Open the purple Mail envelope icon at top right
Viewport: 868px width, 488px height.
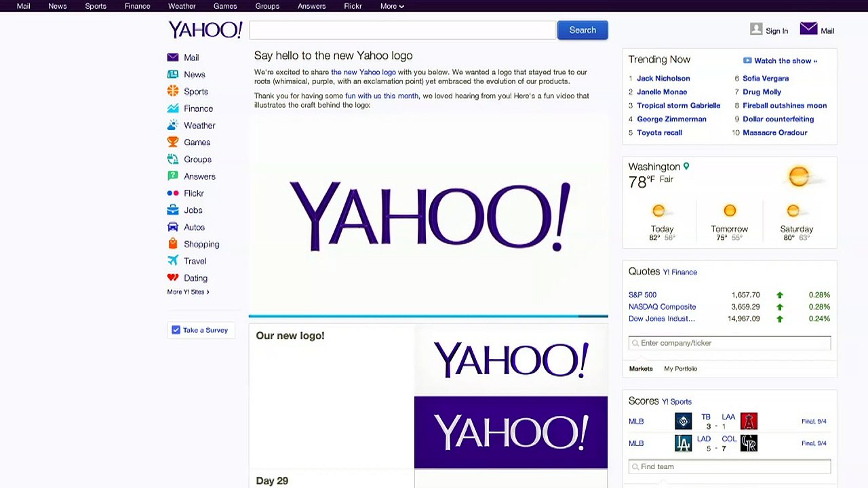pyautogui.click(x=808, y=28)
